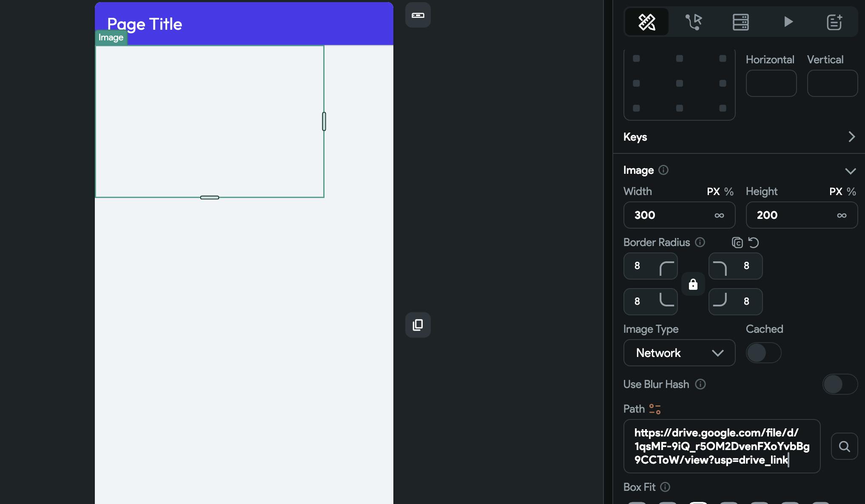The image size is (865, 504).
Task: Click the play/preview button icon
Action: (788, 21)
